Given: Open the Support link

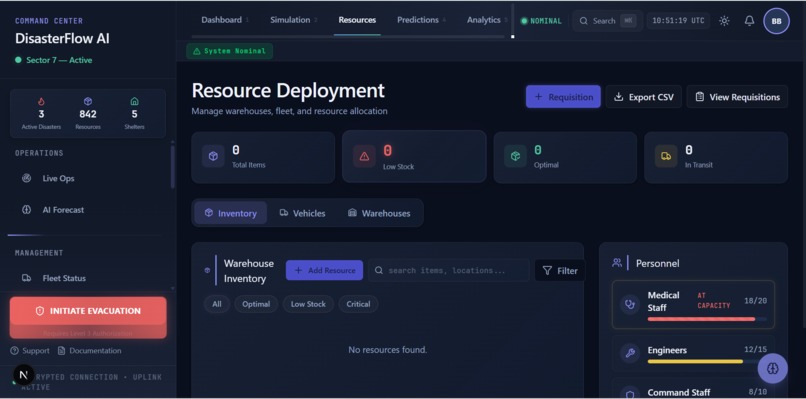Looking at the screenshot, I should click(x=30, y=351).
